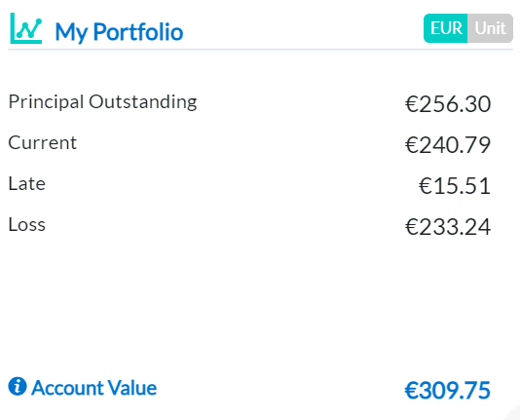
Task: Select the €15.51 late amount
Action: [x=455, y=186]
